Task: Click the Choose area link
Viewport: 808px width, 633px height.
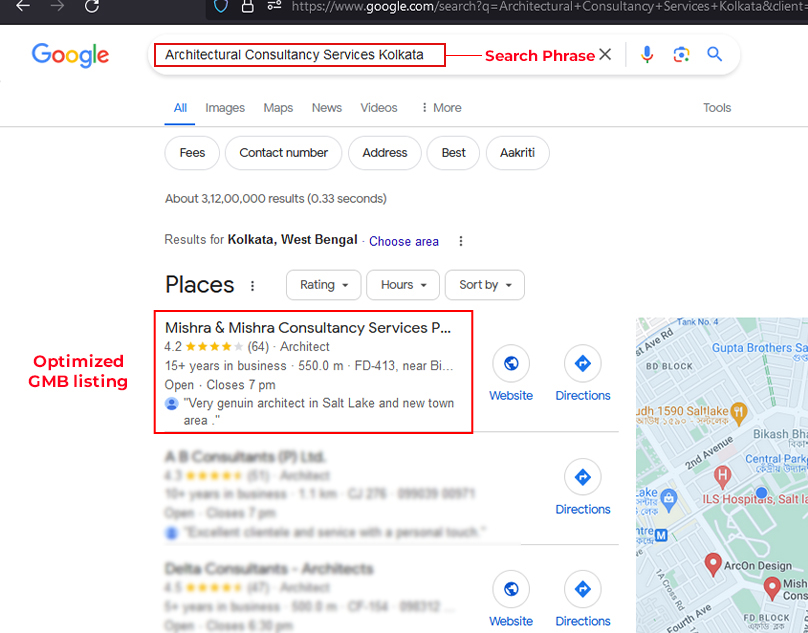Action: click(404, 241)
